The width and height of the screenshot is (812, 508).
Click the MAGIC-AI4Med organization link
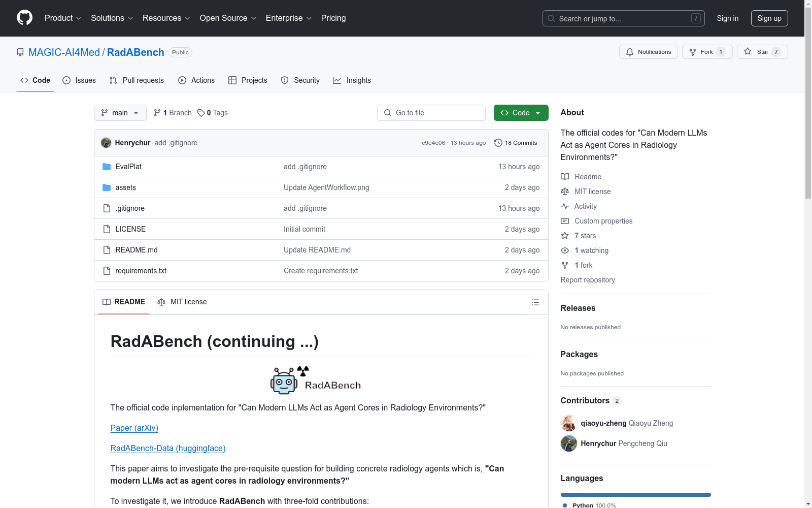(x=64, y=52)
